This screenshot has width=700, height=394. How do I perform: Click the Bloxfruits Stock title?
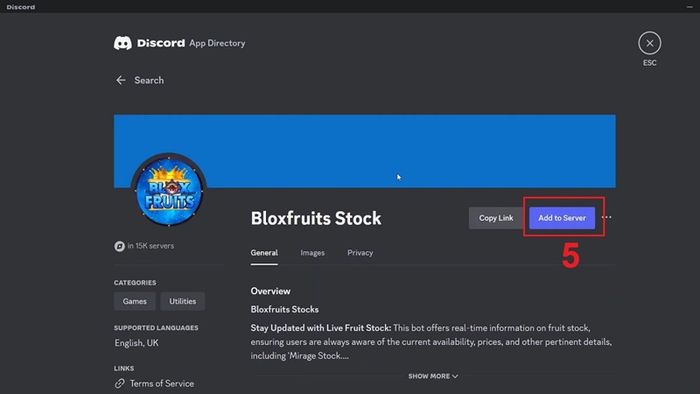316,218
